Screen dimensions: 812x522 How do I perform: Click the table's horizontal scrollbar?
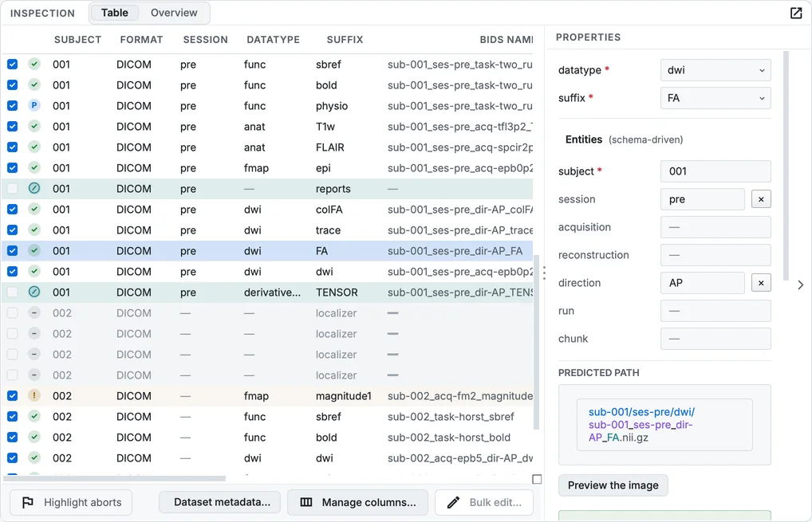pos(114,478)
